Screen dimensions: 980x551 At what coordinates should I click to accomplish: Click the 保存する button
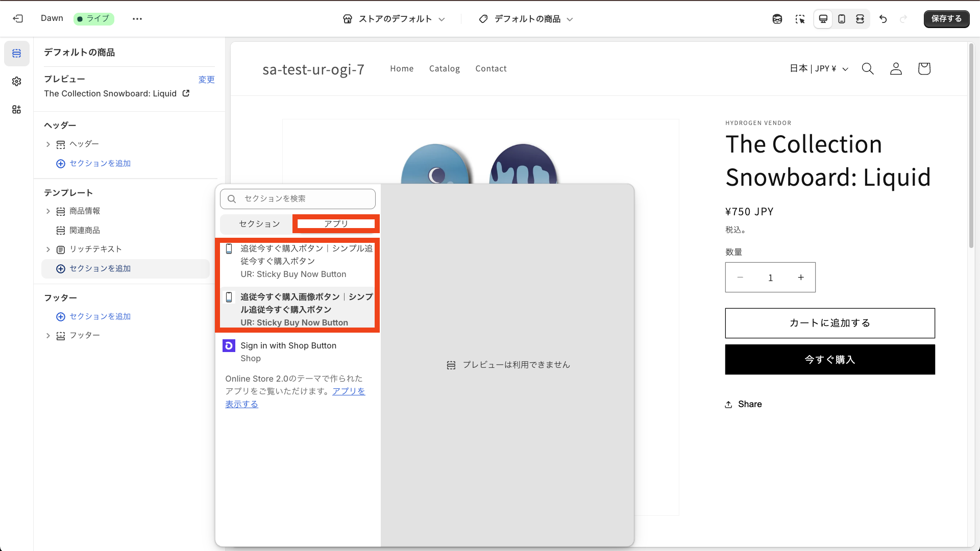point(946,19)
